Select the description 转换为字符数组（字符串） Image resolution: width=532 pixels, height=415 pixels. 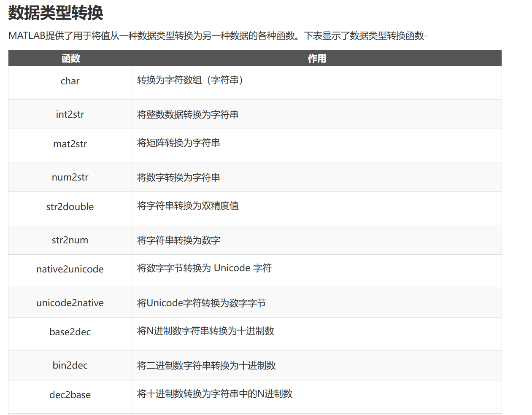[192, 80]
